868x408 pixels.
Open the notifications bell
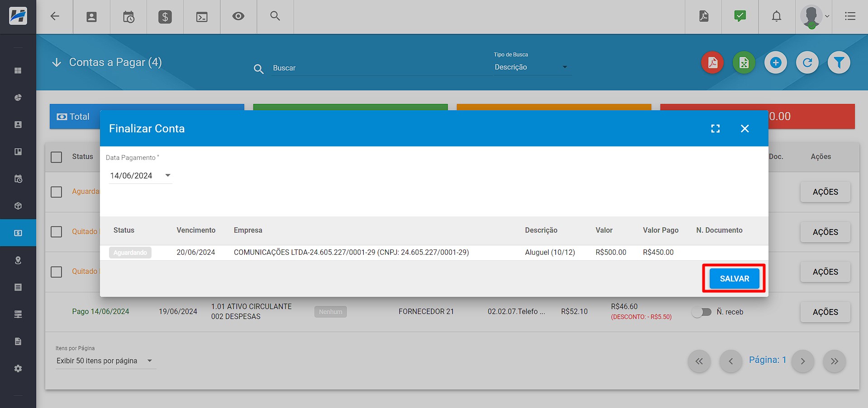click(777, 16)
